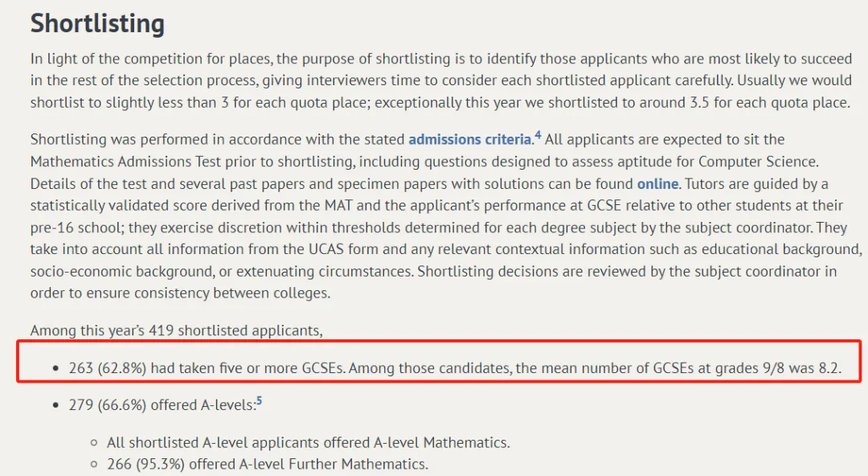Follow the superscript footnote 5 reference
The image size is (868, 476).
tap(259, 400)
